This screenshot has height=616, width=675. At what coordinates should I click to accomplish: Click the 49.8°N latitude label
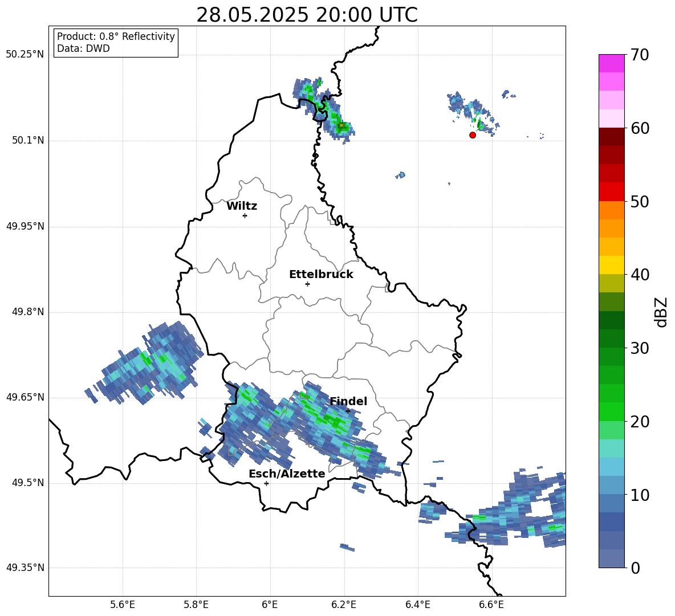[27, 312]
